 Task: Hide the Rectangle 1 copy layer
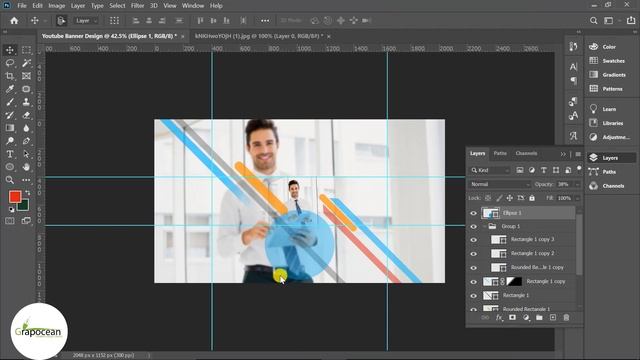473,282
